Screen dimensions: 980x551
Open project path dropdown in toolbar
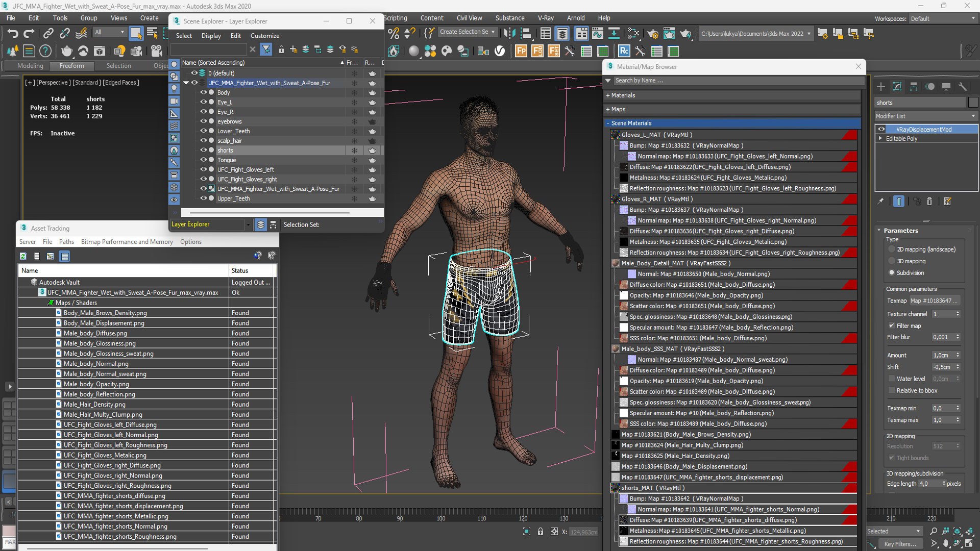click(755, 34)
